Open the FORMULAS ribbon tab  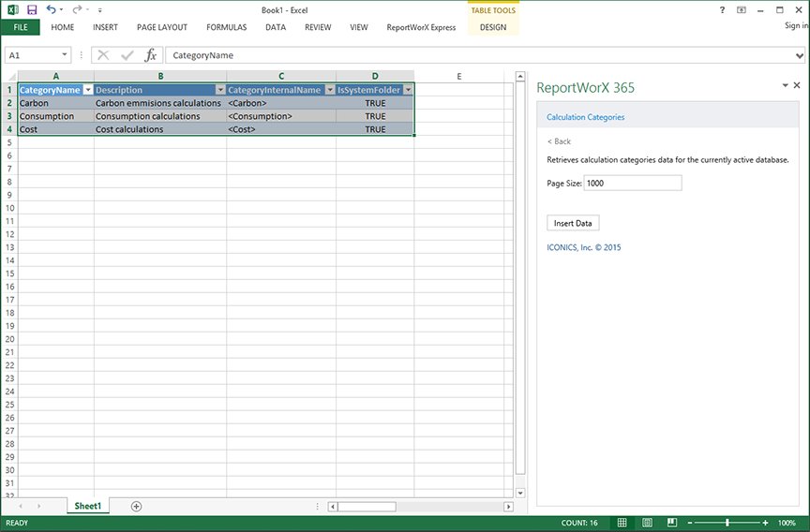pyautogui.click(x=226, y=27)
